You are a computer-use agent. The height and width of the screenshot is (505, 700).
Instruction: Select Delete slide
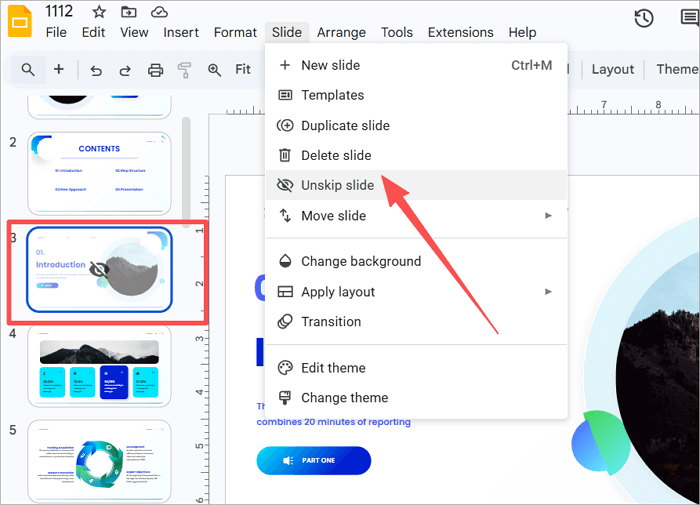click(x=416, y=155)
